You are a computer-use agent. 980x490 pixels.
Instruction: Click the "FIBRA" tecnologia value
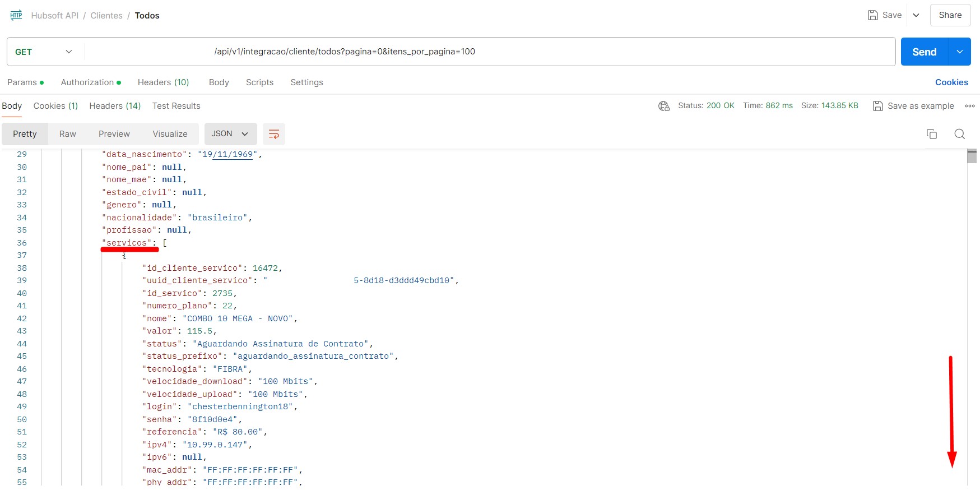(230, 369)
